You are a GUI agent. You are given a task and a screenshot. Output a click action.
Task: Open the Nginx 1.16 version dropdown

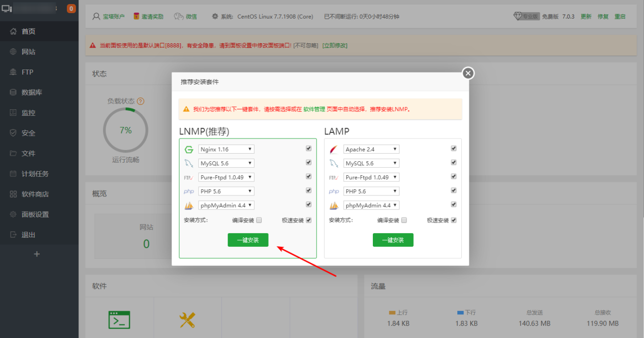(x=226, y=149)
